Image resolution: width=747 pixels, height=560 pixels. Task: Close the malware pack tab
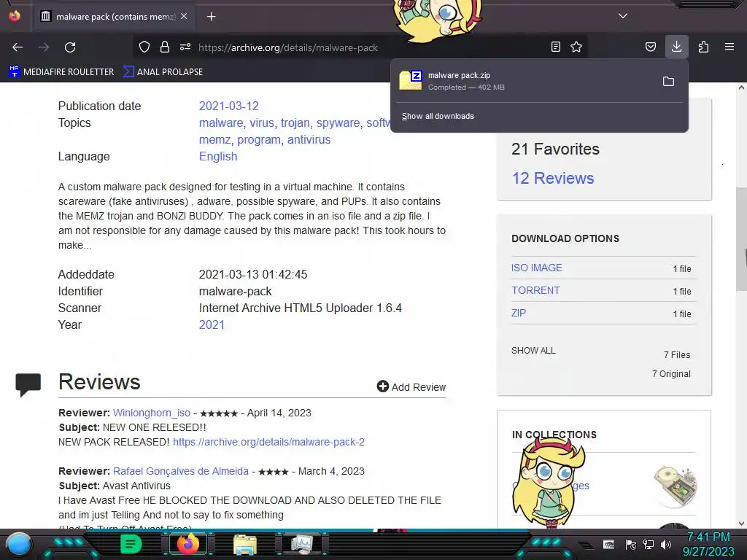coord(184,16)
